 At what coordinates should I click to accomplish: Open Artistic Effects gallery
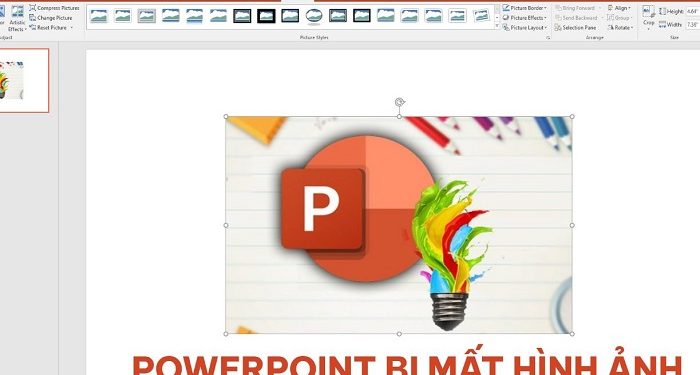pos(17,19)
